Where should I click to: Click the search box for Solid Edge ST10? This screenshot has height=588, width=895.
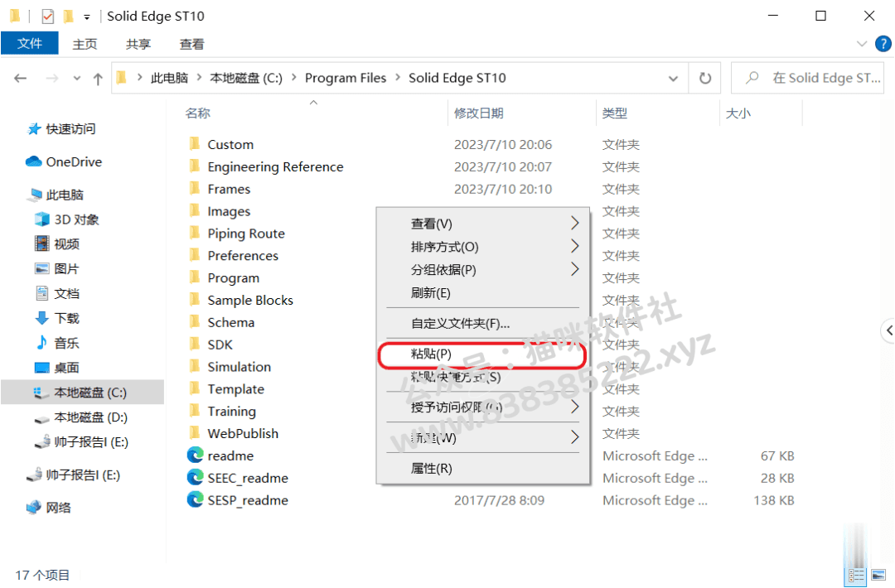(x=807, y=78)
